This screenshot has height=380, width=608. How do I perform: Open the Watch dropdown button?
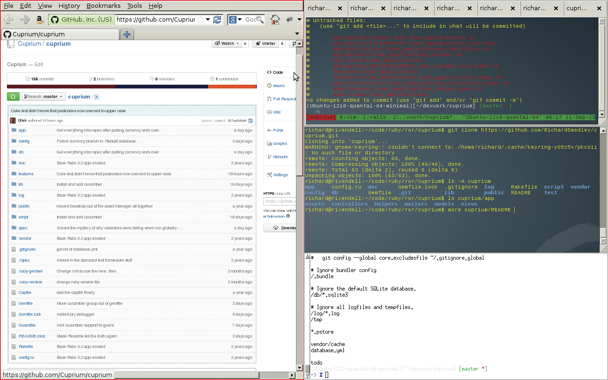[227, 43]
